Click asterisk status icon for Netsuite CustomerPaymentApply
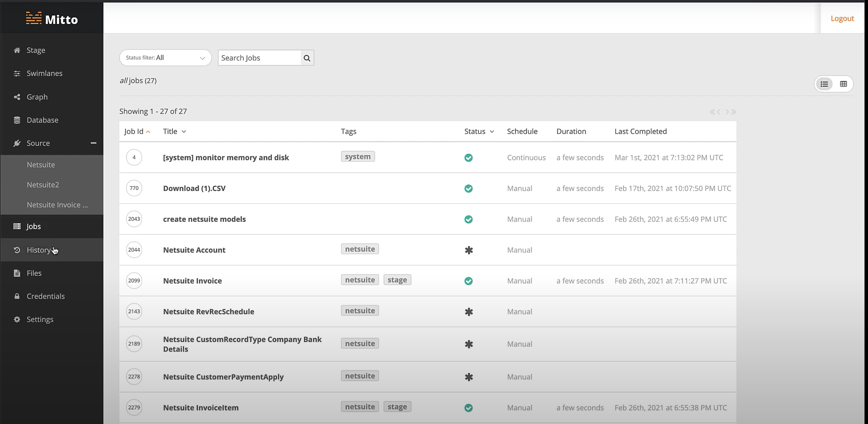Viewport: 868px width, 424px height. click(469, 377)
